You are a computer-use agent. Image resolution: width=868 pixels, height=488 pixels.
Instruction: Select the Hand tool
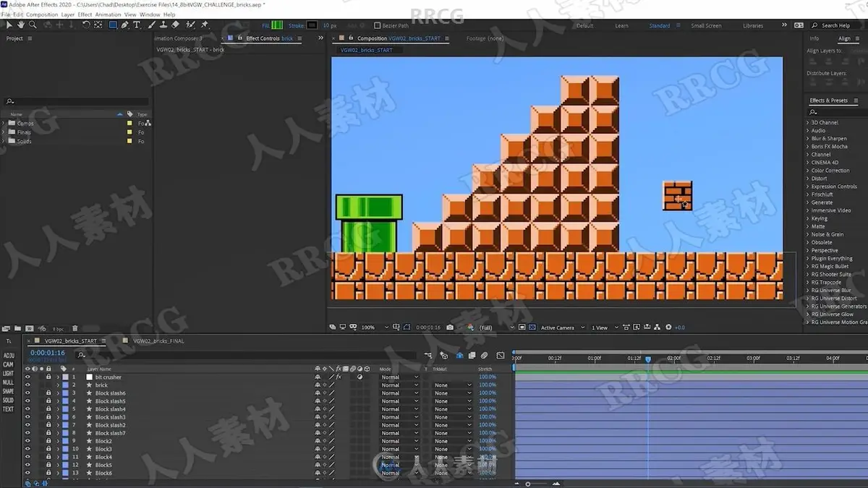[20, 25]
